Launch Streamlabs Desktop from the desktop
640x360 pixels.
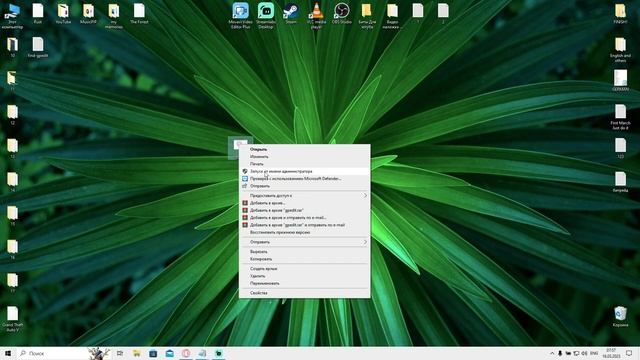tap(266, 16)
